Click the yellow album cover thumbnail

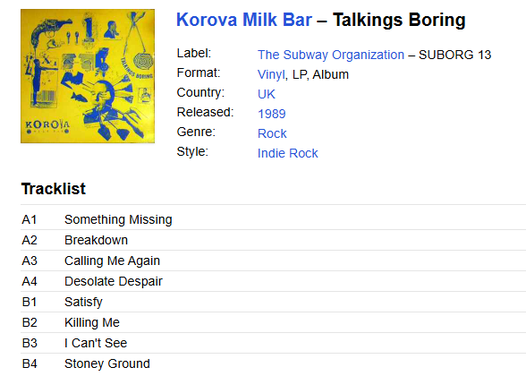(88, 76)
